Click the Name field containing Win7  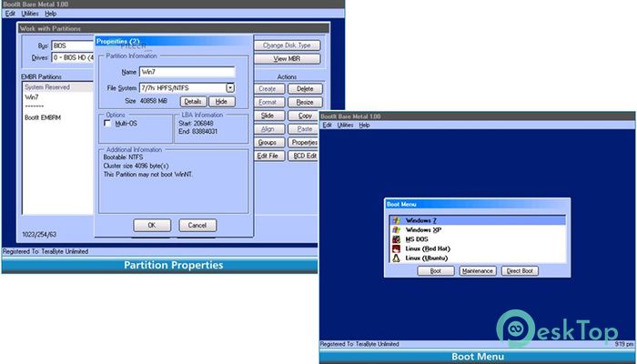187,72
